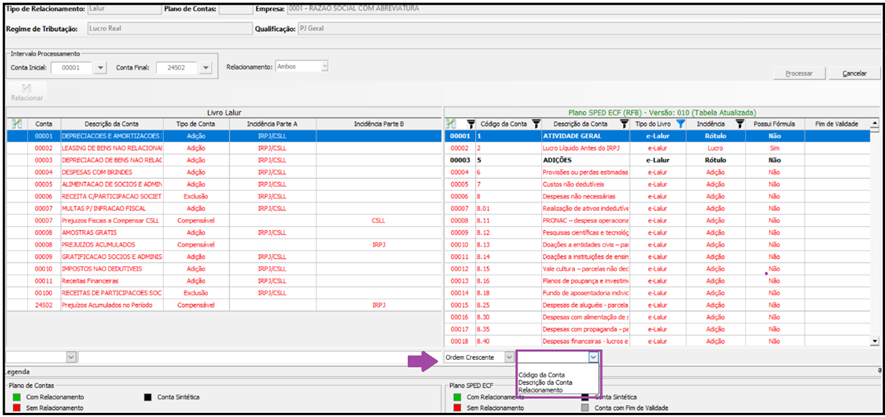Image resolution: width=885 pixels, height=417 pixels.
Task: Select row PREJUIZOS ACUMULADOS
Action: click(224, 244)
